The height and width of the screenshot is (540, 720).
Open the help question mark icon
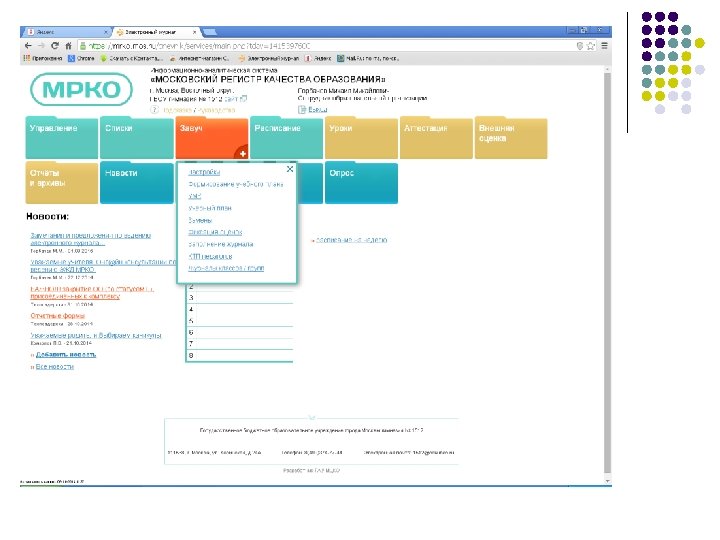pos(154,109)
